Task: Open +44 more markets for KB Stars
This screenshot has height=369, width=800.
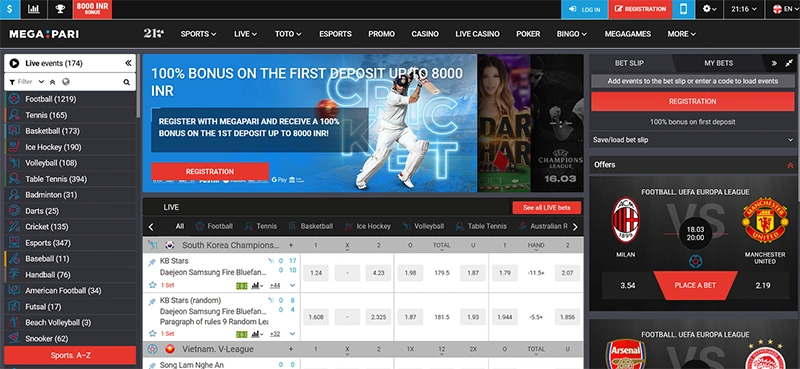Action: pos(275,285)
